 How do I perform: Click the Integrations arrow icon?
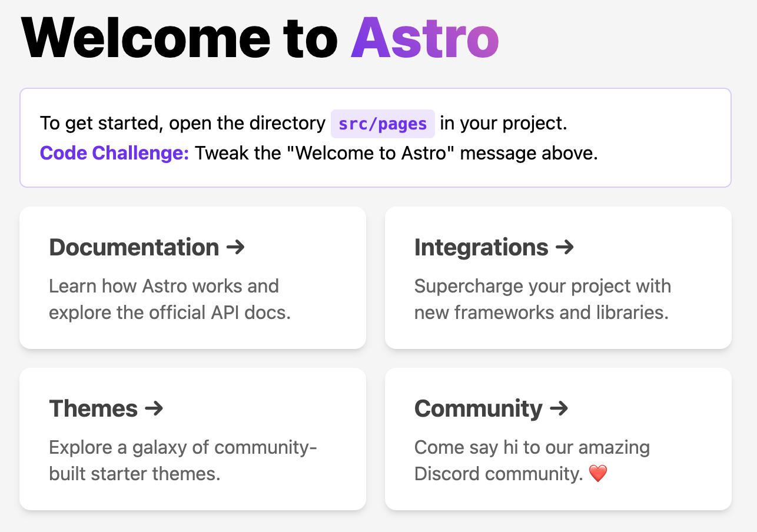565,247
